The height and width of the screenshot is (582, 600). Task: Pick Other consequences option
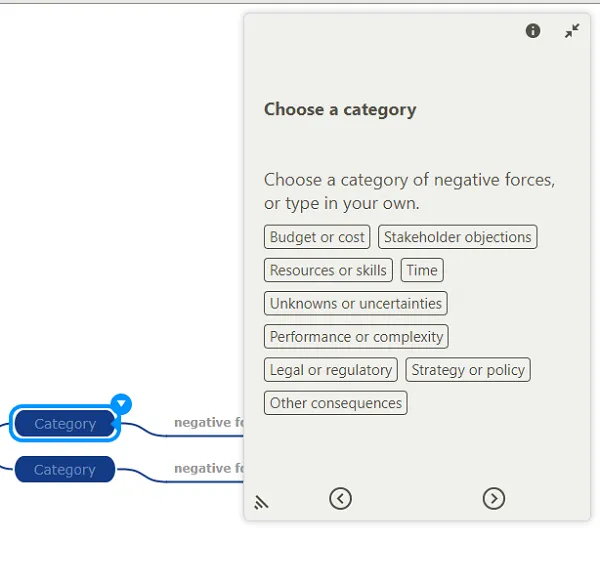335,403
